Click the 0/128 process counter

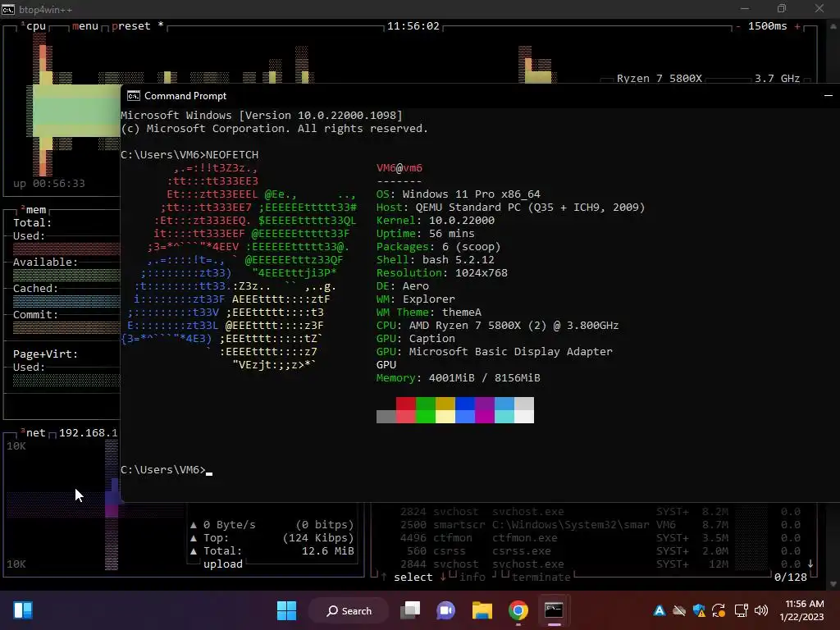(x=790, y=577)
